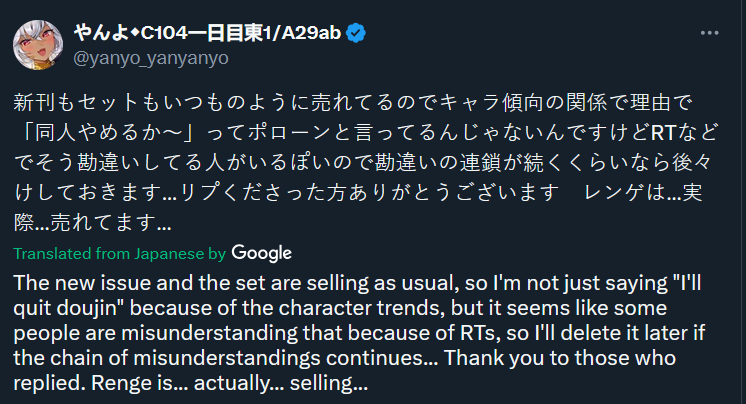
Task: Click the word RT in the Japanese text
Action: 663,133
